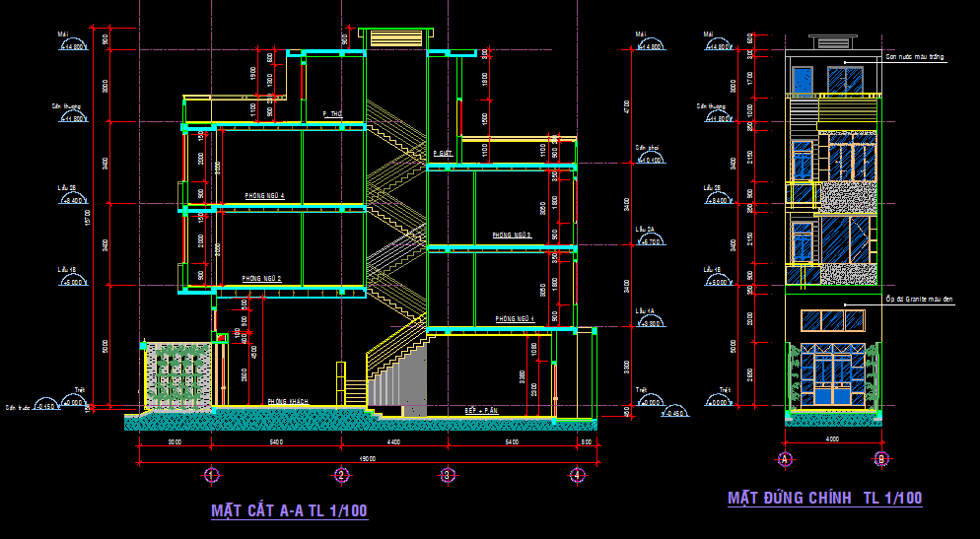Click the overall height dimension '15700'
The height and width of the screenshot is (539, 980).
tap(88, 218)
